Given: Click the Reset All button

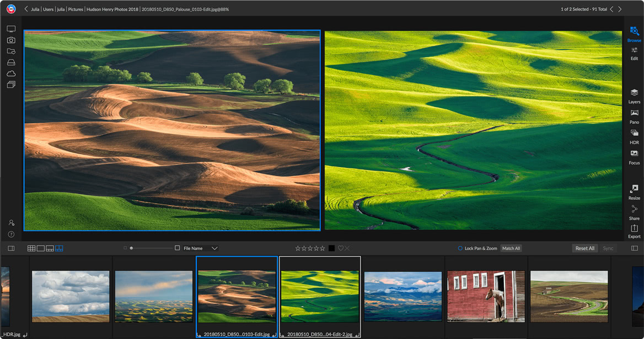Looking at the screenshot, I should pos(585,248).
